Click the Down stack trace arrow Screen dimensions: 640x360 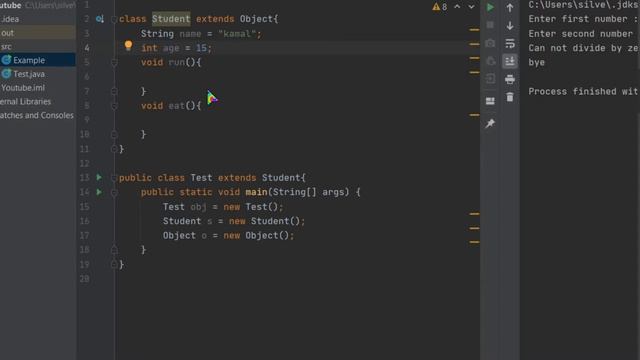tap(510, 25)
